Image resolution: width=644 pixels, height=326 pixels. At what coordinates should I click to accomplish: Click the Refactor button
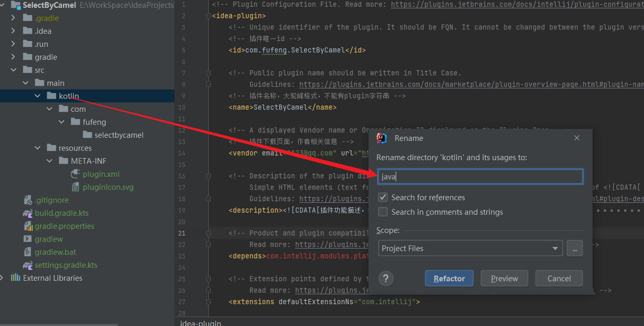click(x=449, y=278)
